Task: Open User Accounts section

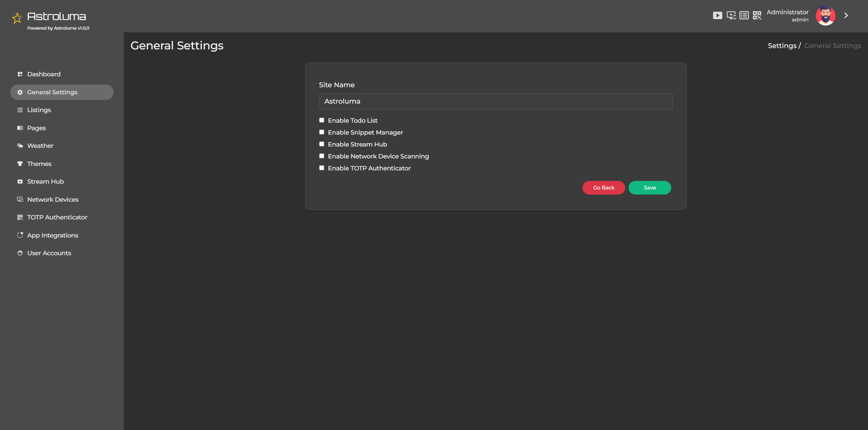Action: pos(49,253)
